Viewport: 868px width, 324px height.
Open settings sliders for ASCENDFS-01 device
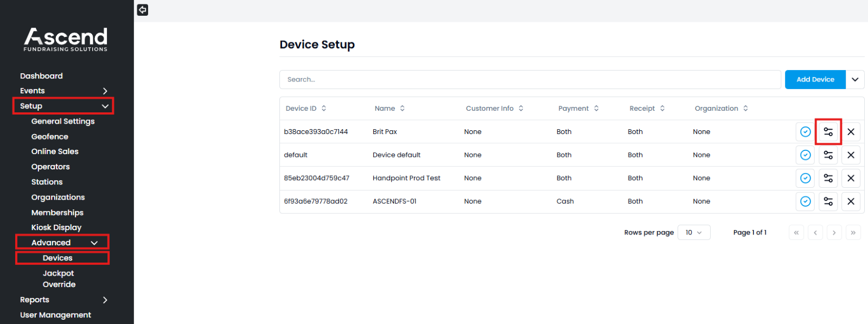[x=828, y=201]
